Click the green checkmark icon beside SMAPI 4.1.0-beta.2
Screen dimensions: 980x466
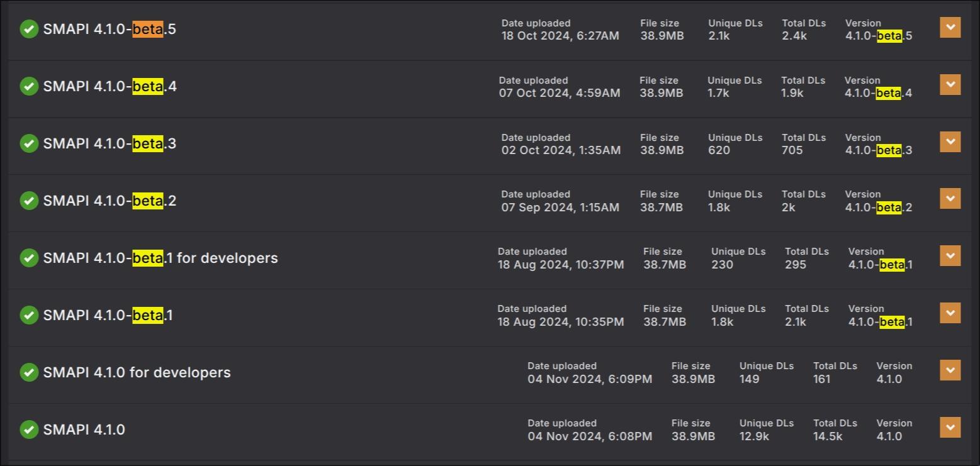29,201
